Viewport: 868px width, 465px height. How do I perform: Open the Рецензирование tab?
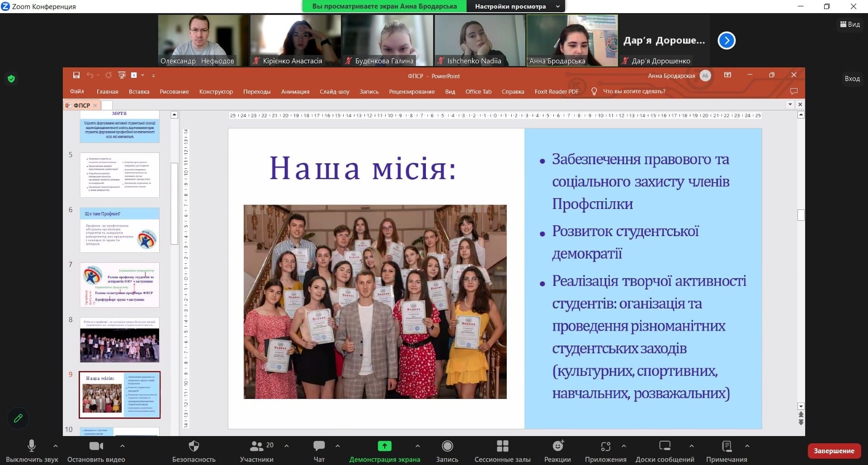click(412, 91)
